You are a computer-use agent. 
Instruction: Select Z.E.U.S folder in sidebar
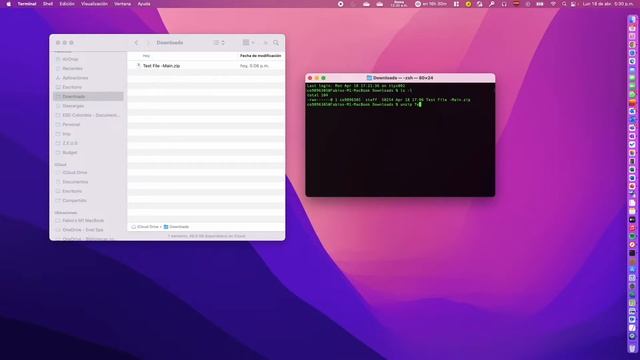(70, 143)
